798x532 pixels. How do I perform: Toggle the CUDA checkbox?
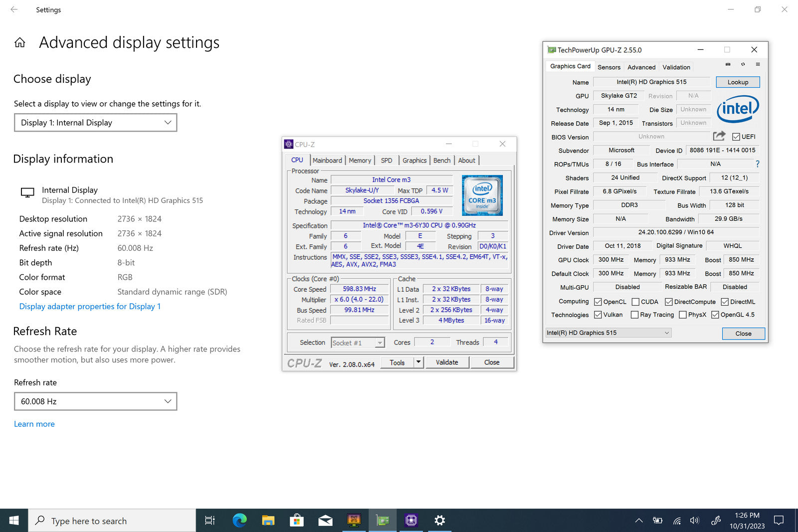pyautogui.click(x=635, y=302)
